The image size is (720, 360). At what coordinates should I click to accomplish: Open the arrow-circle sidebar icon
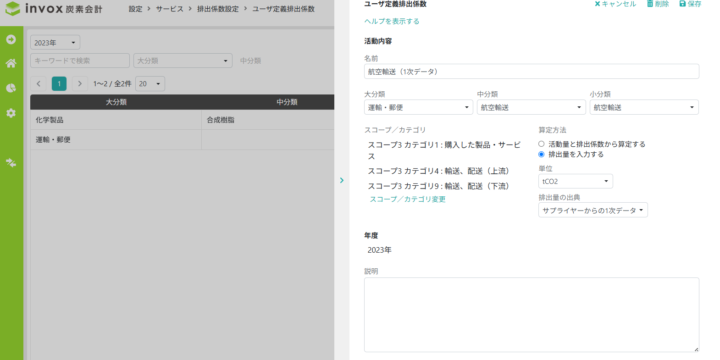coord(11,39)
